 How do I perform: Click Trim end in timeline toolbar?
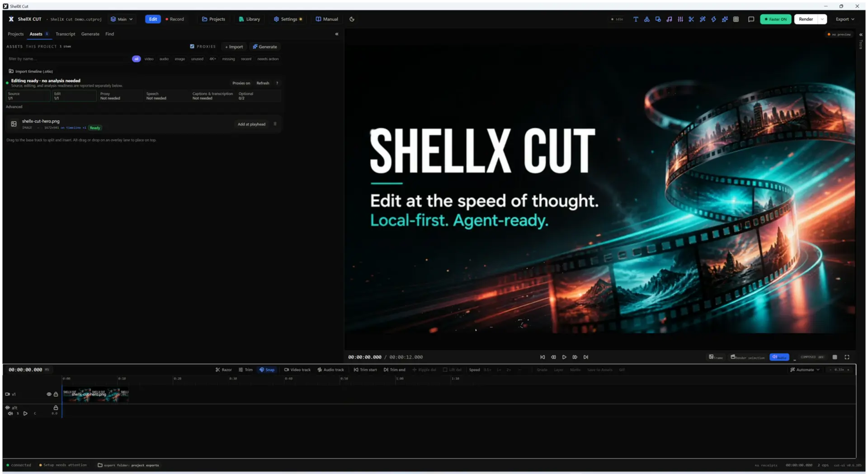pos(394,370)
